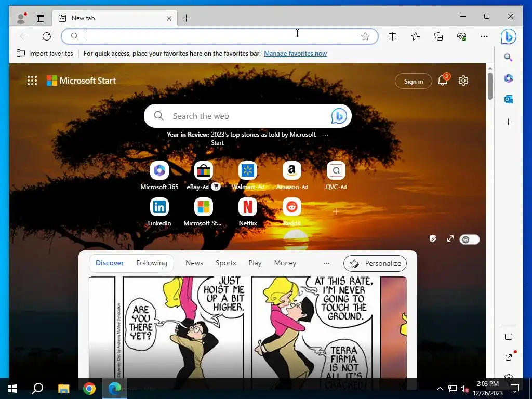
Task: Click the Search the web box
Action: [248, 116]
